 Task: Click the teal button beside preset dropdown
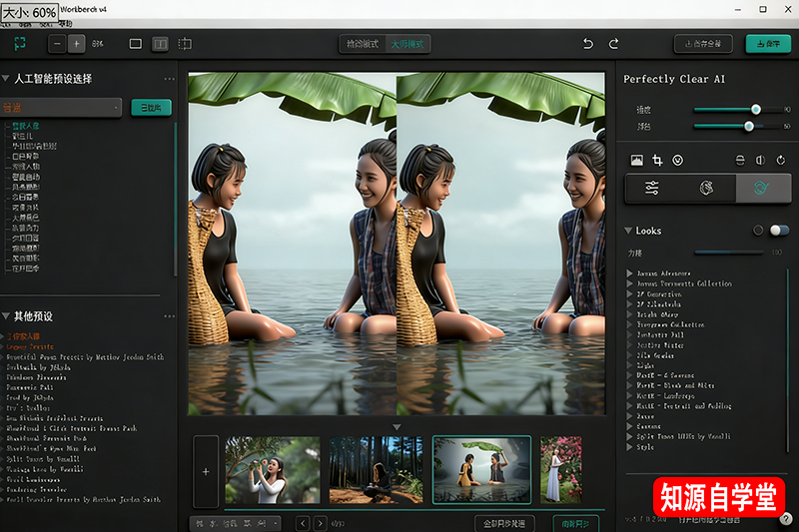(x=151, y=107)
